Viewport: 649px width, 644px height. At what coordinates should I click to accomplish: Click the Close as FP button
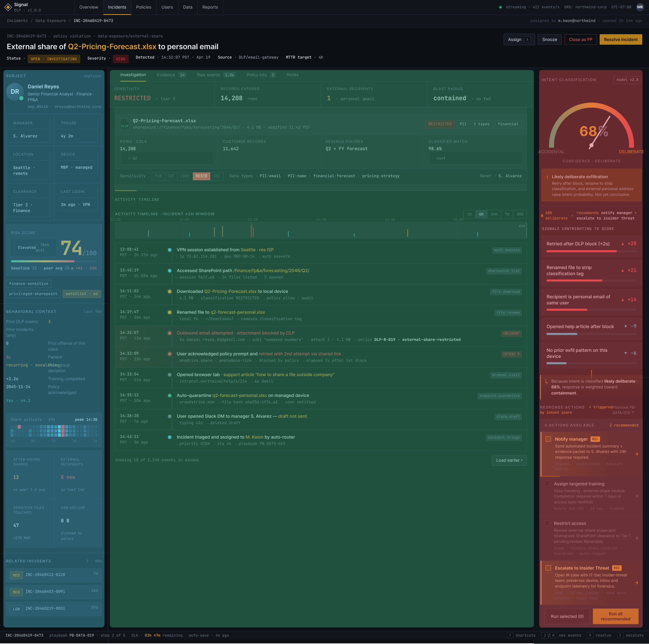click(580, 40)
